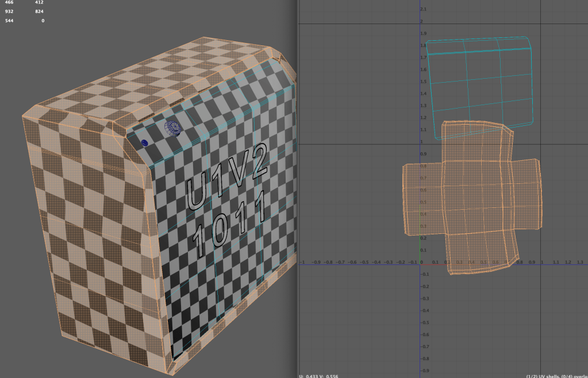Select the blue wireframe cylinder on the model
588x378 pixels.
click(x=173, y=128)
